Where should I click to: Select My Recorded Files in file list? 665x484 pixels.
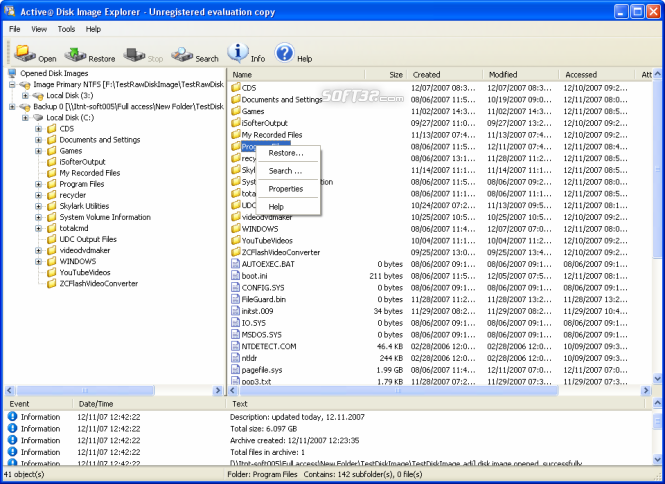(272, 135)
